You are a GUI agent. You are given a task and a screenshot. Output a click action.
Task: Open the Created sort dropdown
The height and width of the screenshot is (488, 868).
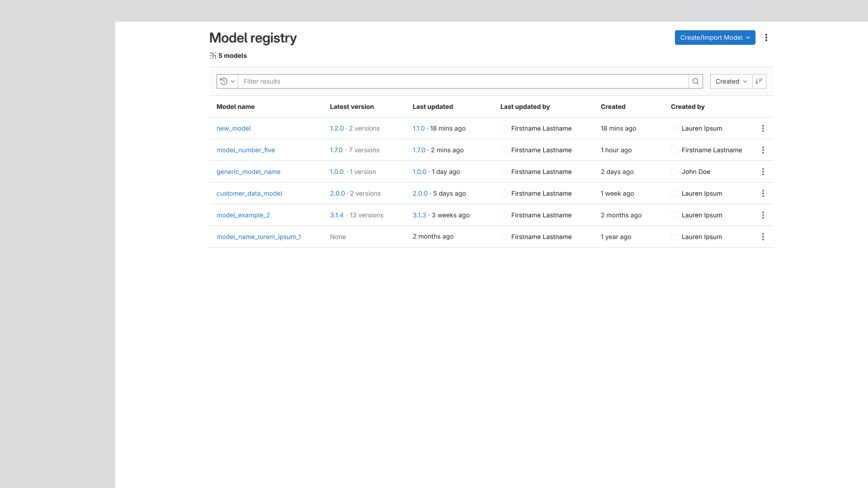(731, 81)
